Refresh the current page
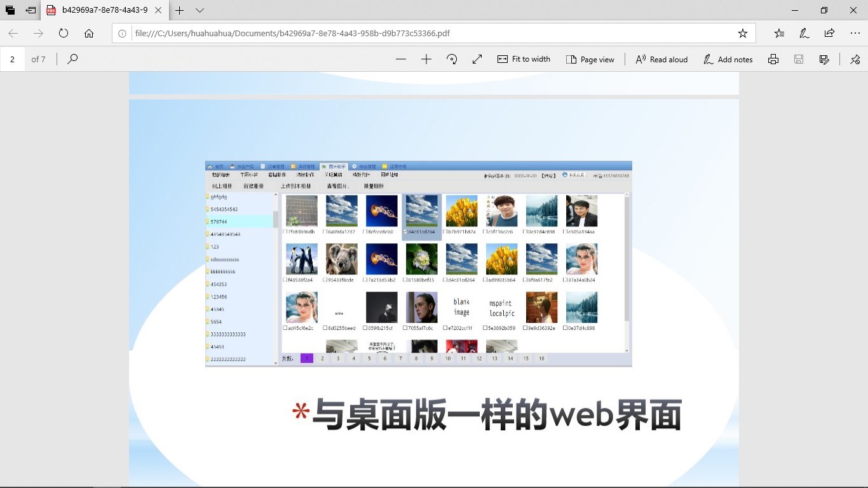Viewport: 868px width, 488px height. click(64, 33)
